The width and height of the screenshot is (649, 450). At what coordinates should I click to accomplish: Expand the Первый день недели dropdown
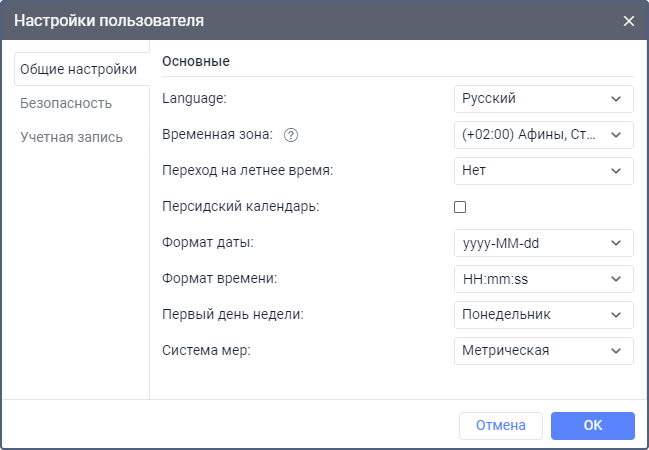coord(543,315)
